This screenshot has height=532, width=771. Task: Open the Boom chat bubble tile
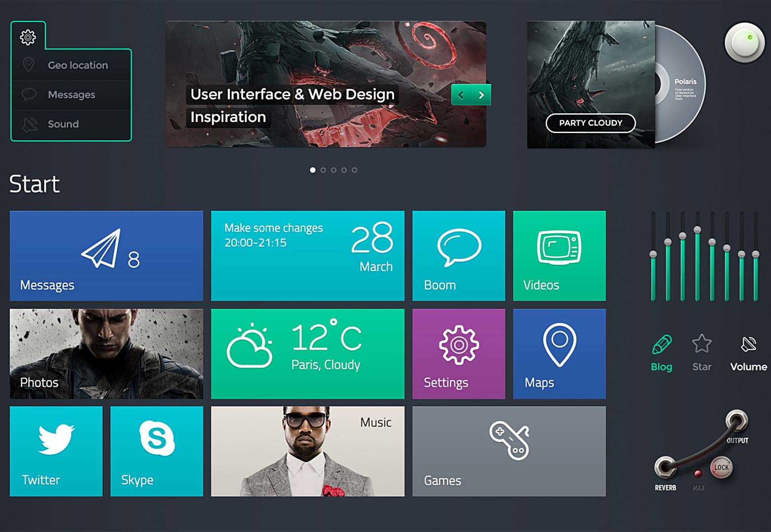point(458,256)
